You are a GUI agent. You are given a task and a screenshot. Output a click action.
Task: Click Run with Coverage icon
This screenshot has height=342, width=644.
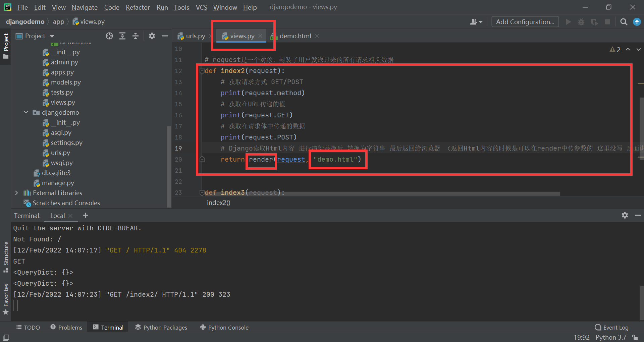(x=594, y=22)
